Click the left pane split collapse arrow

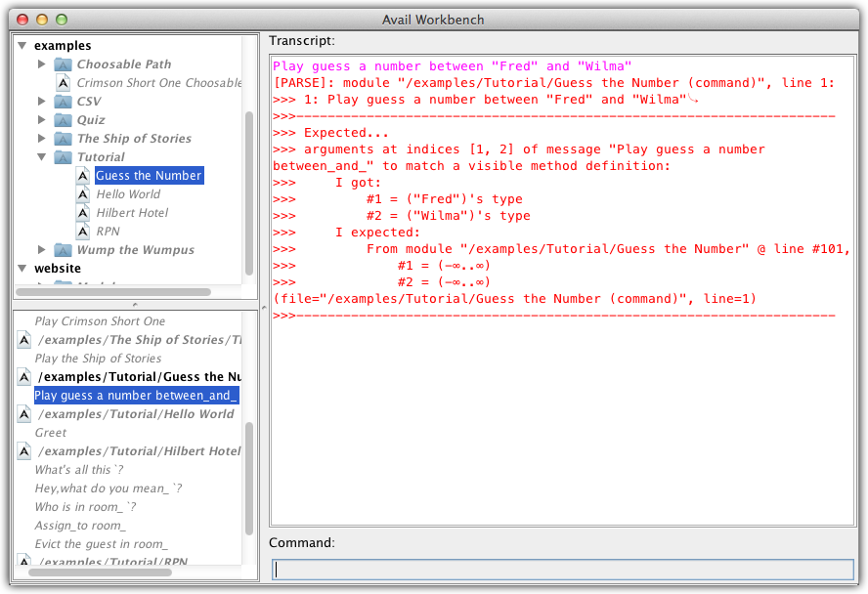[x=135, y=305]
